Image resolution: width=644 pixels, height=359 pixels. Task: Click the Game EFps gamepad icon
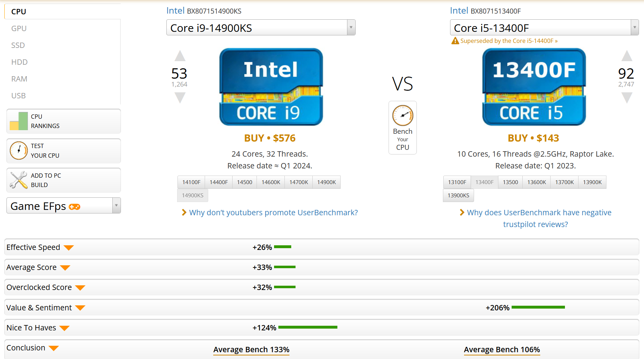click(74, 207)
